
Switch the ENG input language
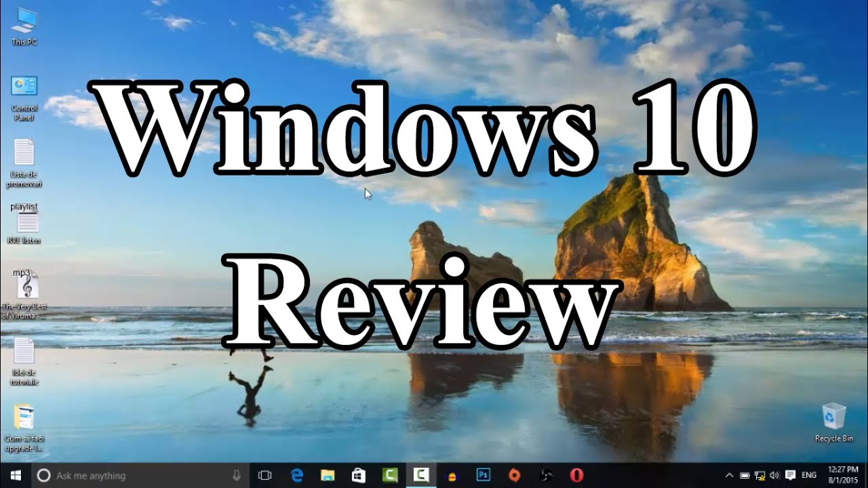pyautogui.click(x=809, y=476)
